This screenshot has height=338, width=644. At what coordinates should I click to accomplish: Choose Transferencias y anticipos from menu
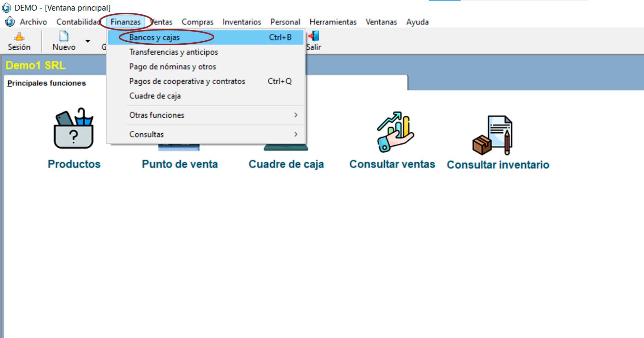pyautogui.click(x=173, y=52)
